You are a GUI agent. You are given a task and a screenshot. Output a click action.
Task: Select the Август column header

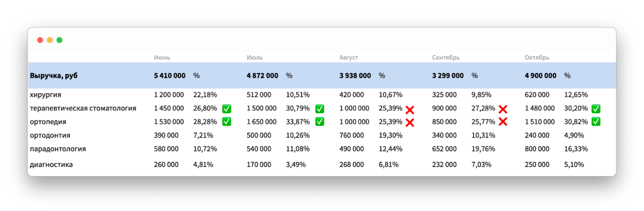pyautogui.click(x=349, y=57)
